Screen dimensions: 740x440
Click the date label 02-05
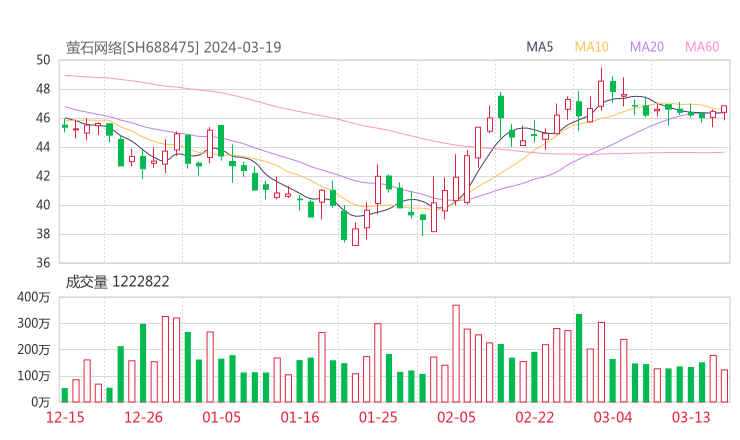(x=456, y=417)
